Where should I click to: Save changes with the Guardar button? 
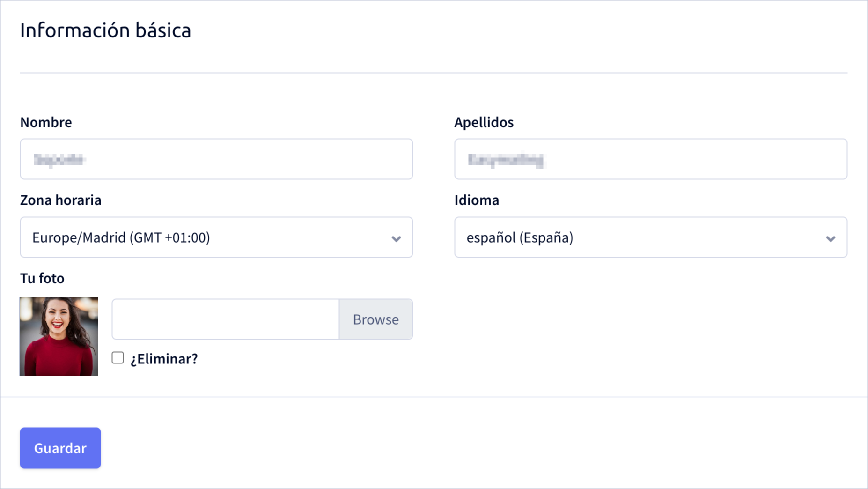(60, 448)
